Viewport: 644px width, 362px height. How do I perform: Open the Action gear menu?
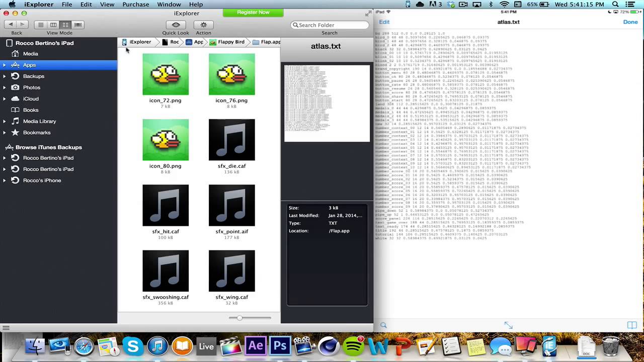pos(204,25)
